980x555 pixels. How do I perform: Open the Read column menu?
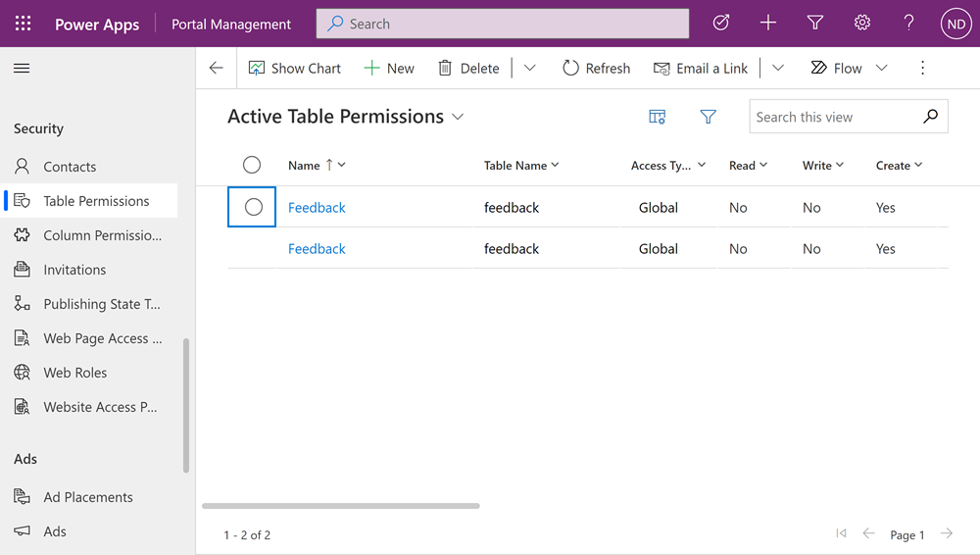(748, 165)
